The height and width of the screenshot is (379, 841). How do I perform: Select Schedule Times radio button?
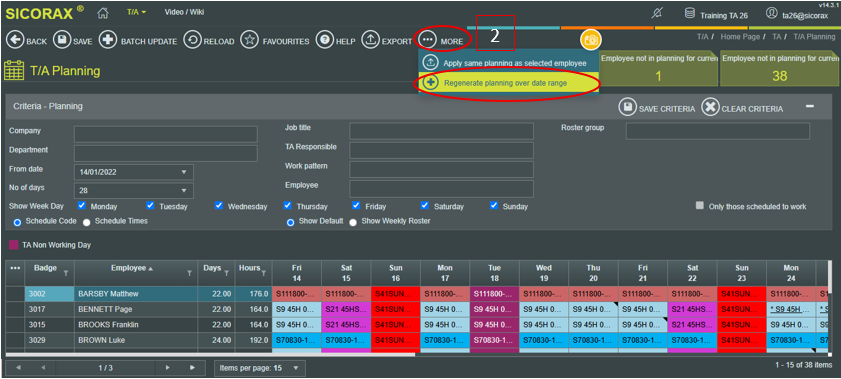click(x=86, y=221)
